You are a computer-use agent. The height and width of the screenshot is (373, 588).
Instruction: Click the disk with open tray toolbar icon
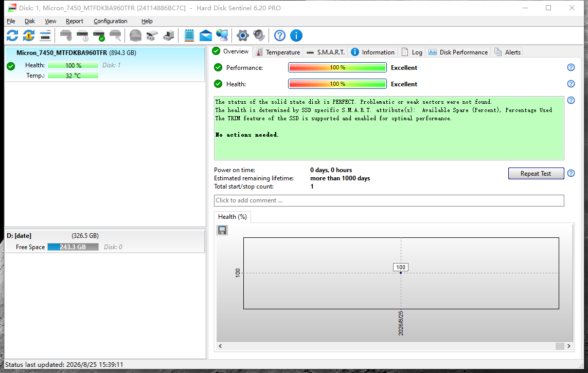pyautogui.click(x=152, y=35)
